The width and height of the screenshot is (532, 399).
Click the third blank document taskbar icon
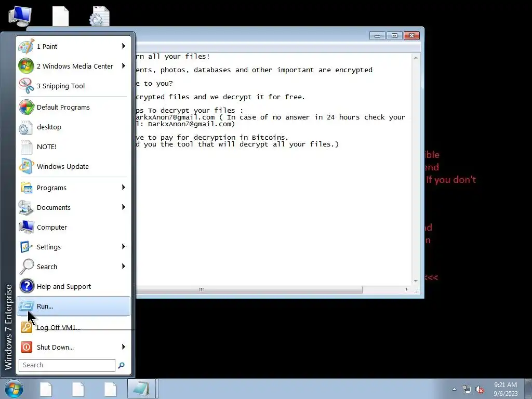click(x=110, y=389)
